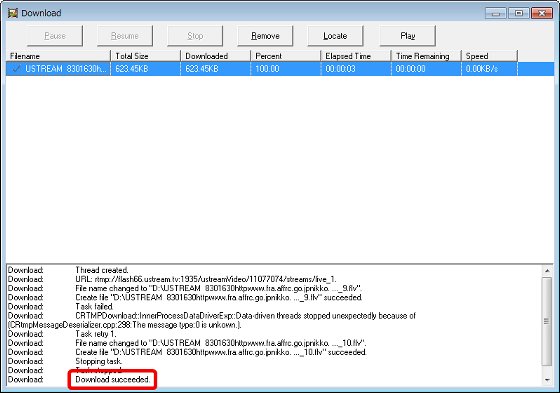Click the Pause button

(55, 36)
